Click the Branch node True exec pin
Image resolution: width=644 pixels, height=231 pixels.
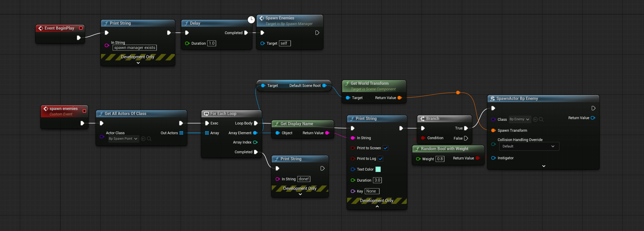[x=466, y=128]
